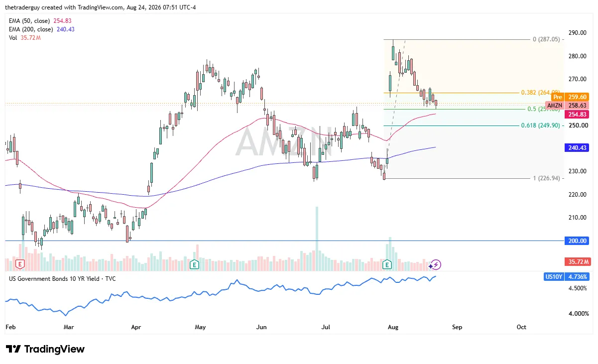Image resolution: width=598 pixels, height=364 pixels.
Task: Click the 270.00 price axis tick
Action: click(x=578, y=79)
